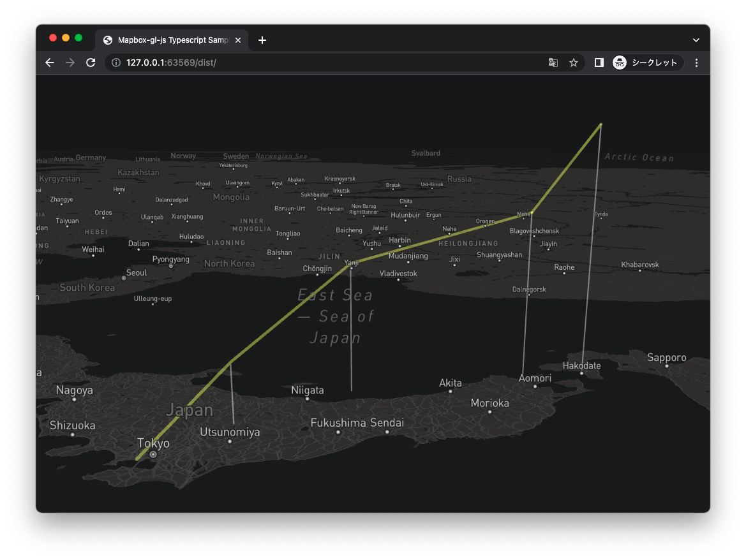Click the globe favicon on the Mapbox tab
Image resolution: width=746 pixels, height=560 pixels.
pyautogui.click(x=107, y=40)
